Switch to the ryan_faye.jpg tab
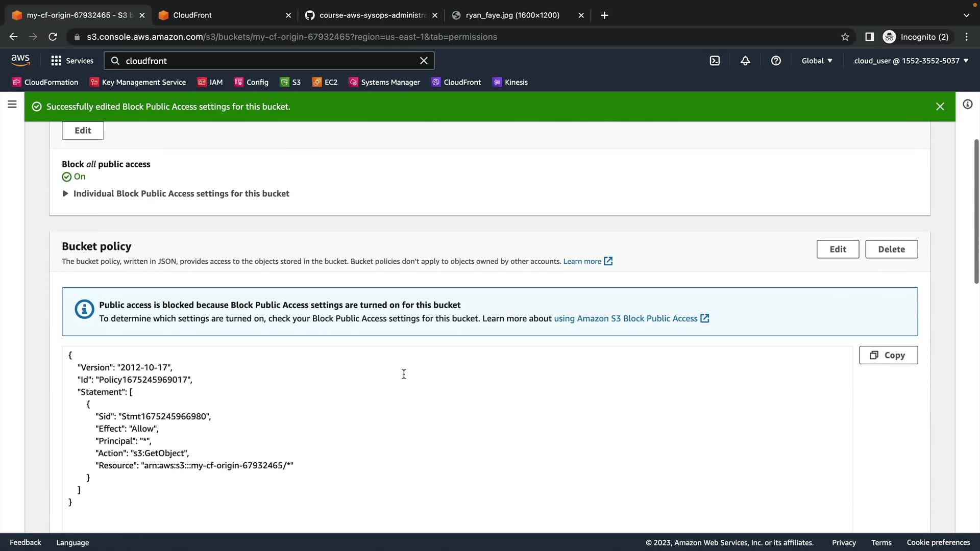The image size is (980, 551). coord(512,15)
